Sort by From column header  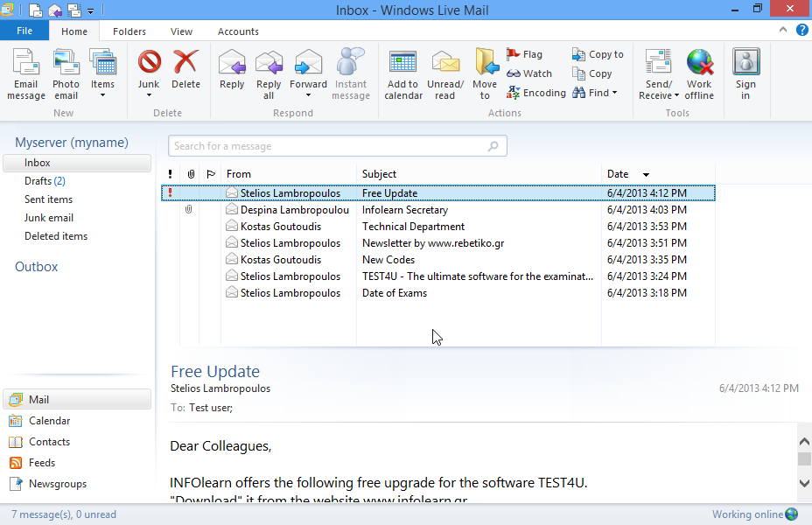289,174
